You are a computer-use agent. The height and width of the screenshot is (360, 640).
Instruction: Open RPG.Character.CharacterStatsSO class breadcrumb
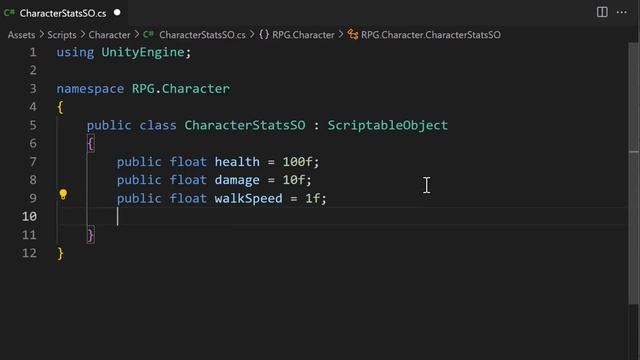point(431,35)
